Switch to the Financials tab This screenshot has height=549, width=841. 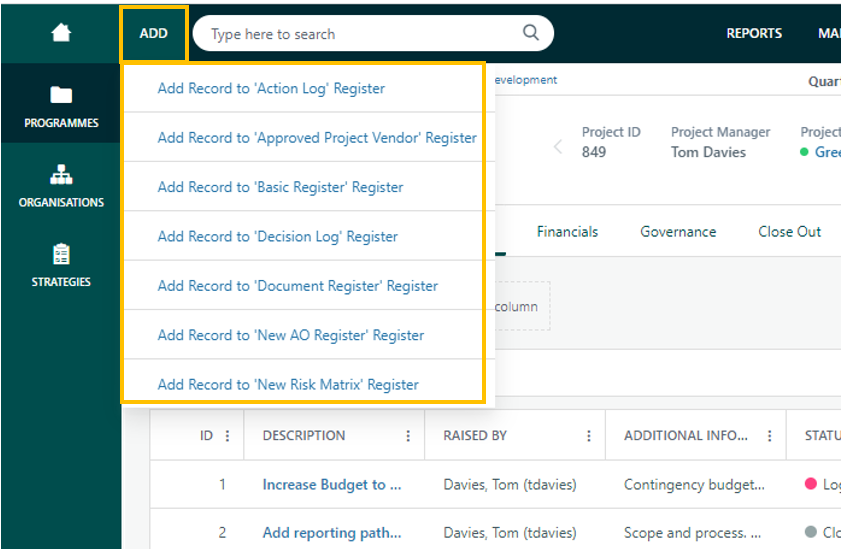[x=567, y=232]
